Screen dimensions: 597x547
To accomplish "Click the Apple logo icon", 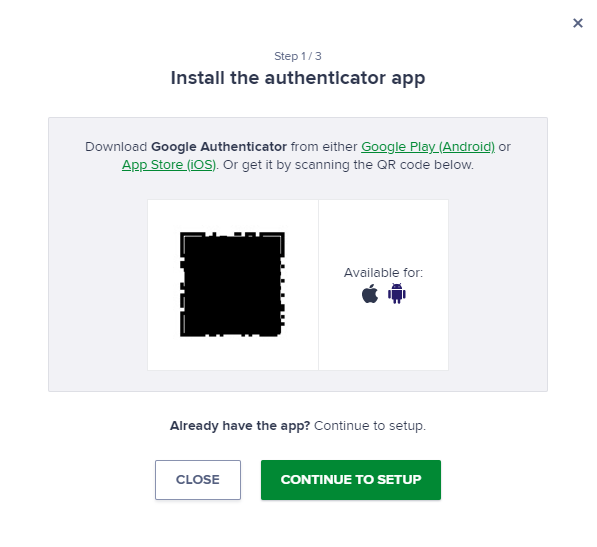I will click(370, 294).
